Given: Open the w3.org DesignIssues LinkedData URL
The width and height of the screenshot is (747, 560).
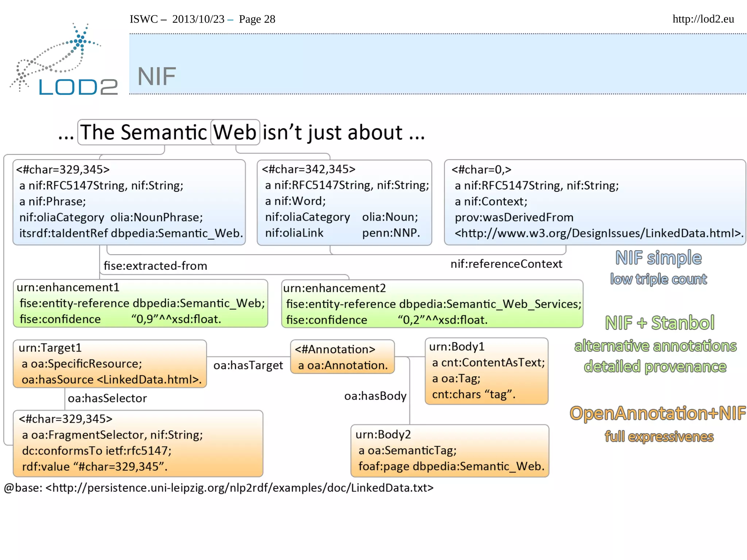Looking at the screenshot, I should click(598, 233).
